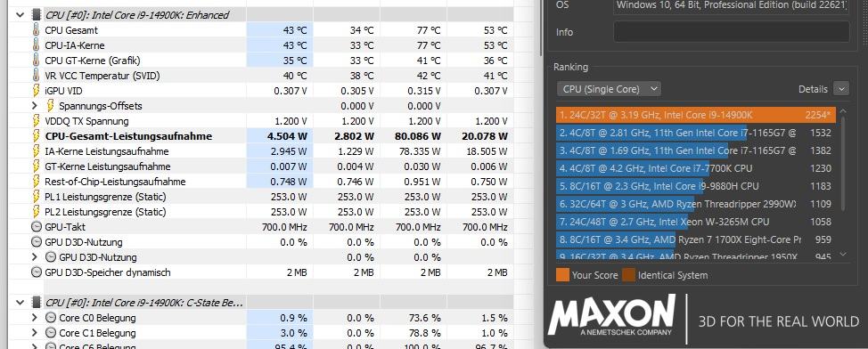Expand the indented GPU D3D-Nutzung sub-row

coord(35,257)
